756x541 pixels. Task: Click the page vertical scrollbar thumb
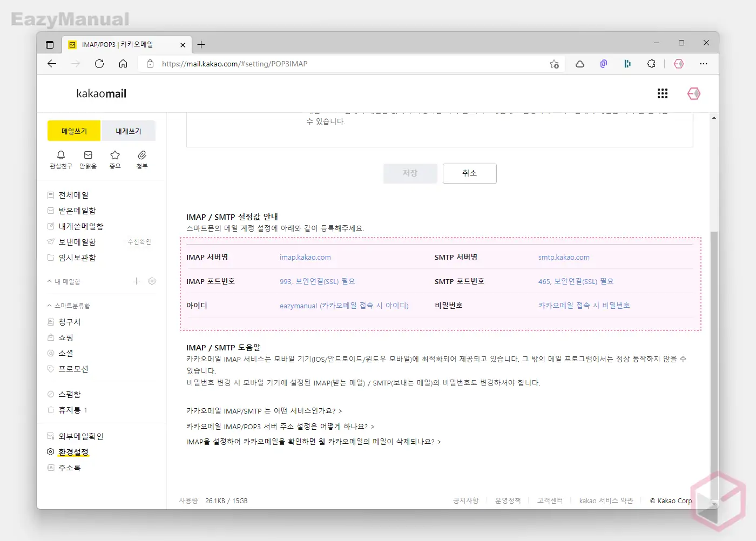pyautogui.click(x=714, y=366)
